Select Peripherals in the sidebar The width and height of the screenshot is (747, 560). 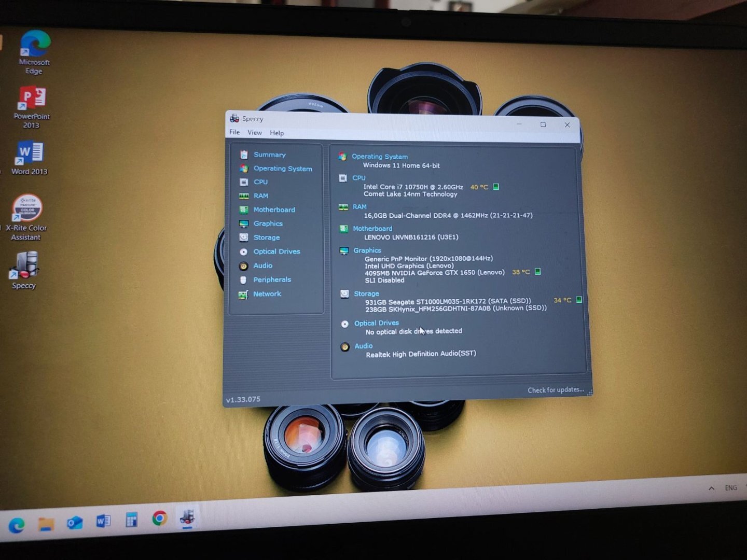pos(272,279)
